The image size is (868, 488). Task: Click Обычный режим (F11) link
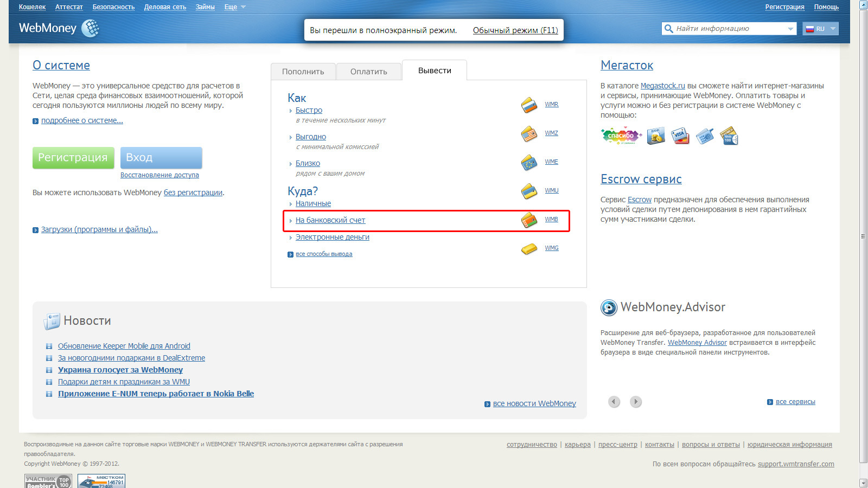(x=515, y=30)
